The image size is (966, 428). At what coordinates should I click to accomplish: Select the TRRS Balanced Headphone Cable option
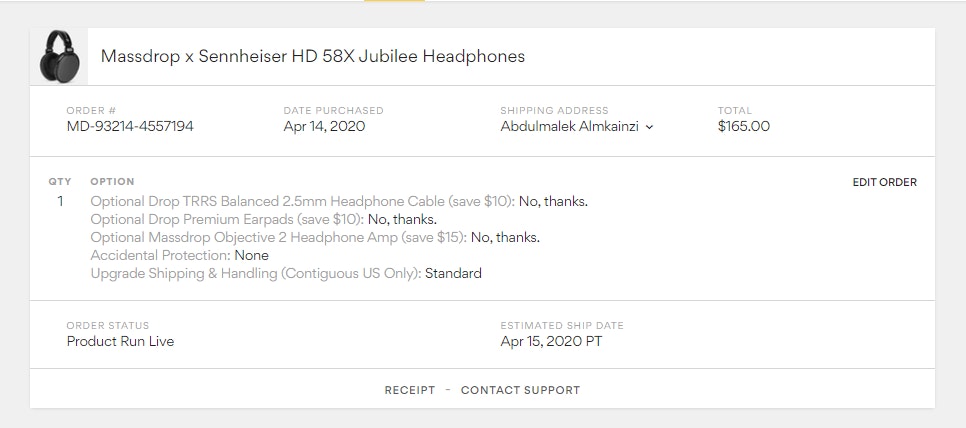click(x=338, y=201)
